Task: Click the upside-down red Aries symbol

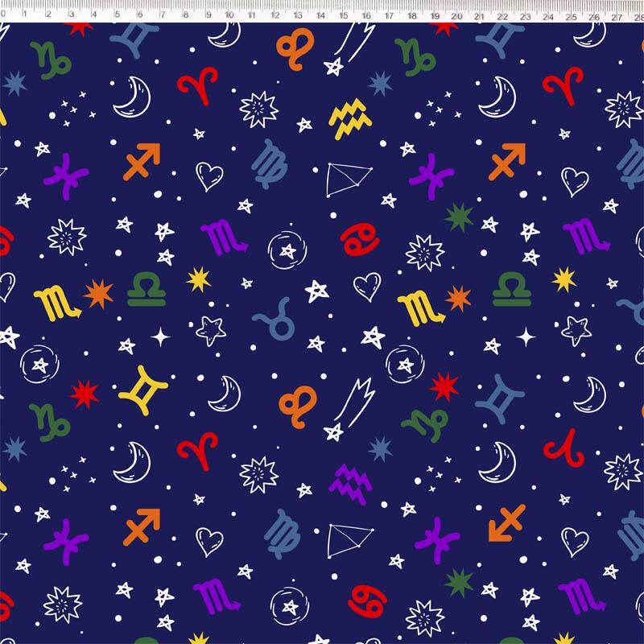Action: (563, 448)
